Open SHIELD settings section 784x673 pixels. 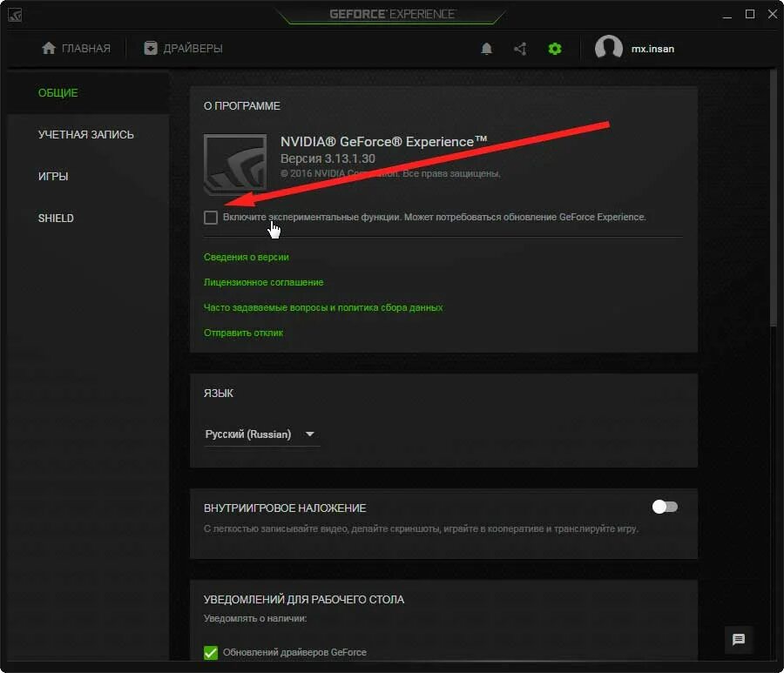(x=56, y=219)
